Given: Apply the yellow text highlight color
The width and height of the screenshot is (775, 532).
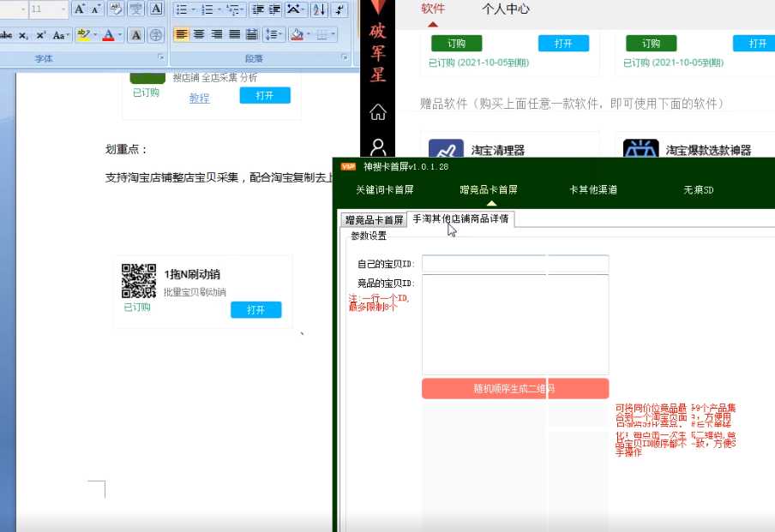Looking at the screenshot, I should pyautogui.click(x=83, y=34).
